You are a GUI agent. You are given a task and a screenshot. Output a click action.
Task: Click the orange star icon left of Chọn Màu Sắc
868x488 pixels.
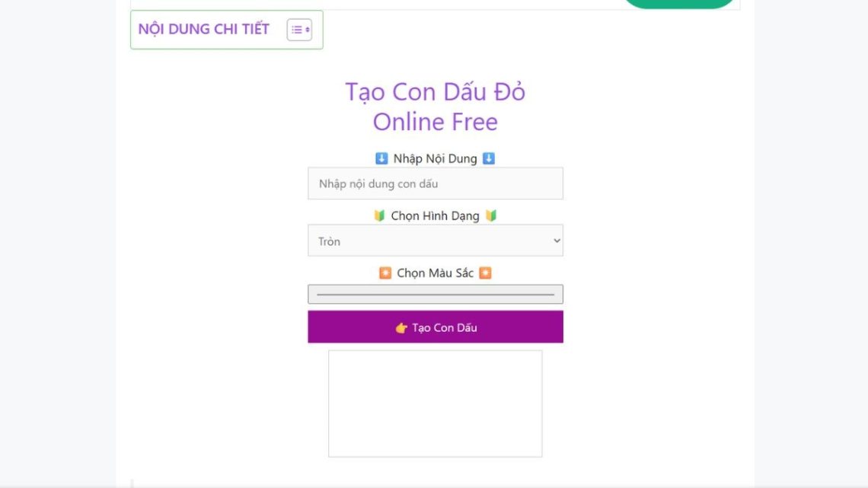[385, 273]
